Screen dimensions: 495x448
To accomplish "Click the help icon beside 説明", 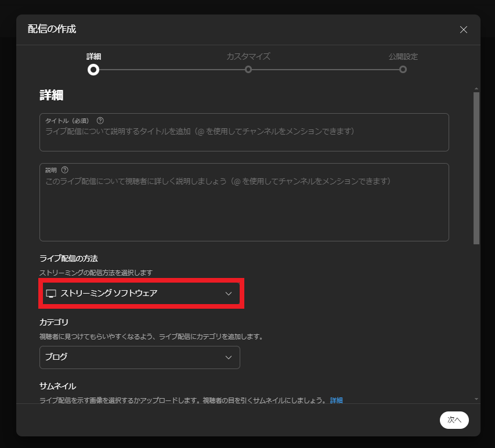I will click(x=64, y=170).
